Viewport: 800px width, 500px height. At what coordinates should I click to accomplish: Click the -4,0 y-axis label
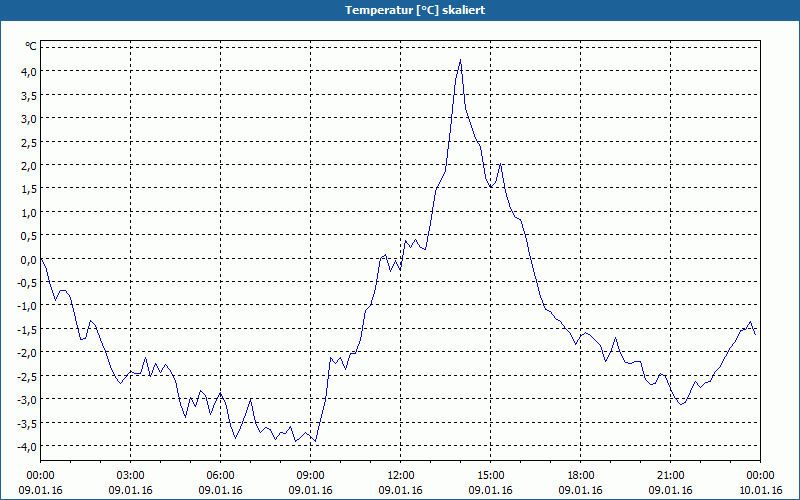[x=28, y=447]
